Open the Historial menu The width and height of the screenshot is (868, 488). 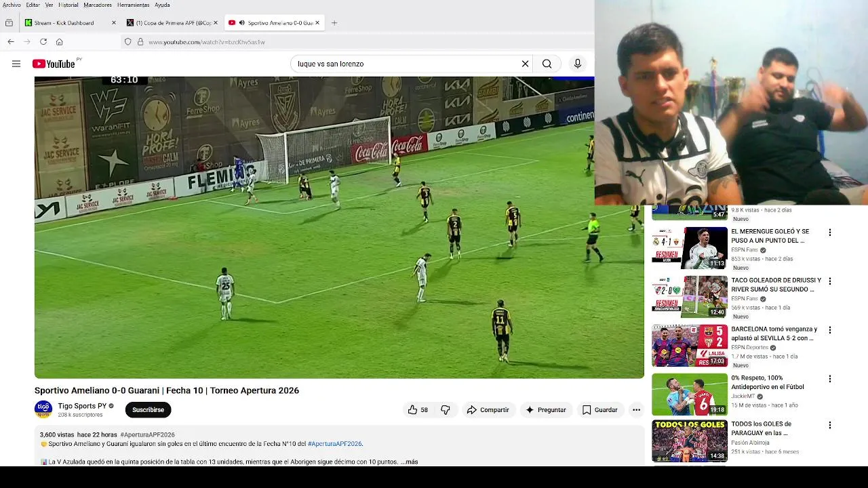68,5
